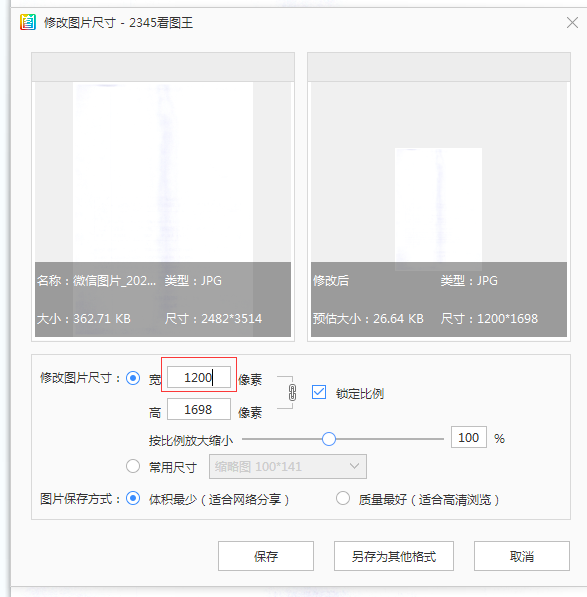Click the width field showing 1200
Screen dimensions: 587x597
click(x=199, y=377)
